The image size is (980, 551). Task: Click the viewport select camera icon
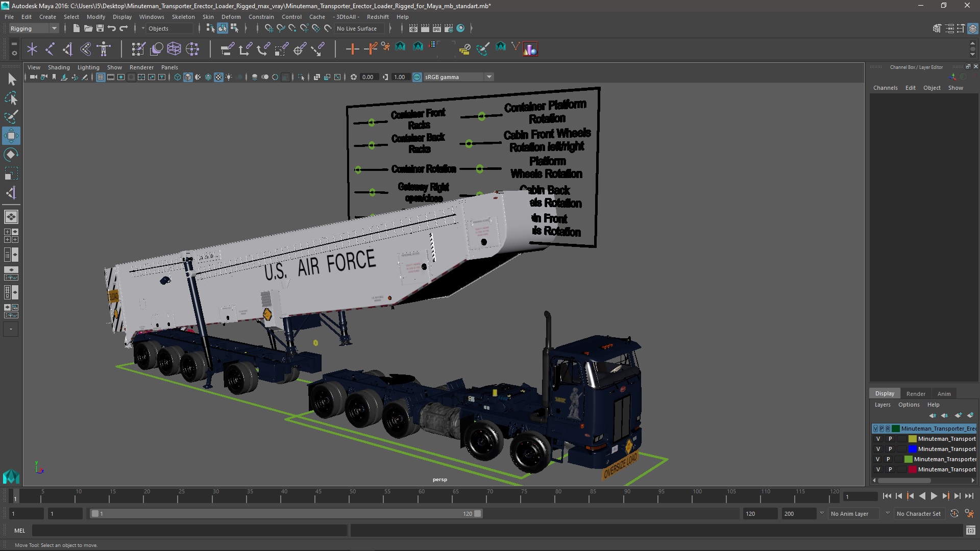click(33, 77)
